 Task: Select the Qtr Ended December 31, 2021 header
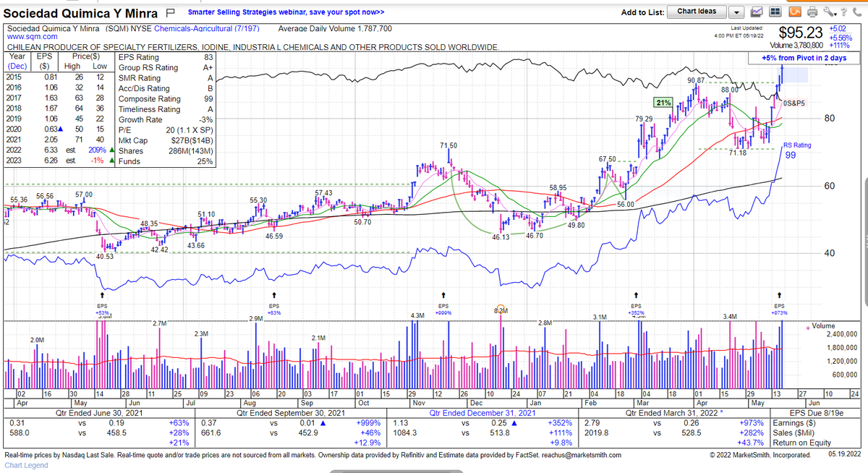(481, 413)
